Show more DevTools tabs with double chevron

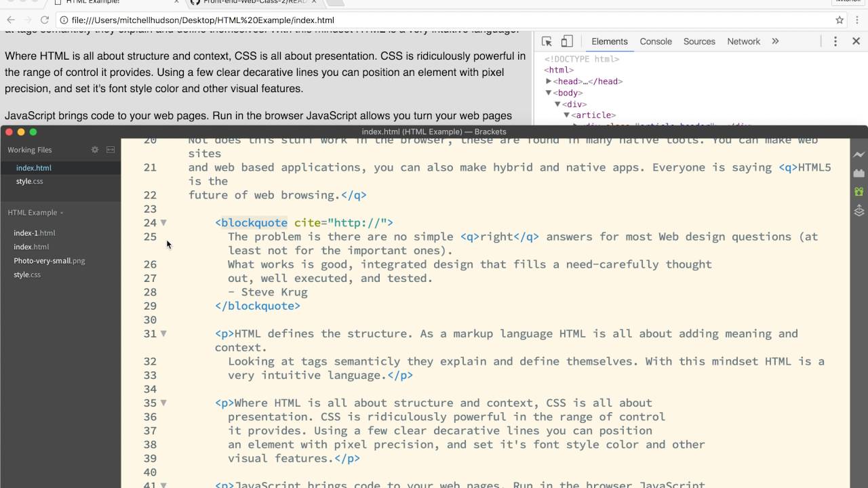pyautogui.click(x=775, y=41)
